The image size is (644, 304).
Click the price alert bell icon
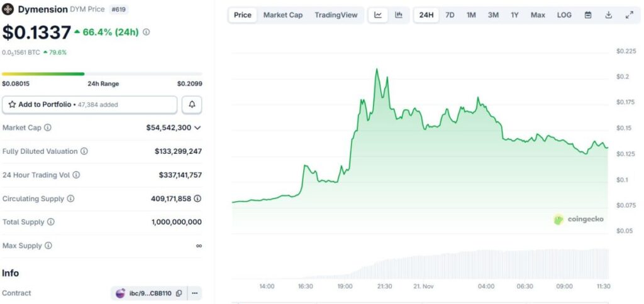192,105
